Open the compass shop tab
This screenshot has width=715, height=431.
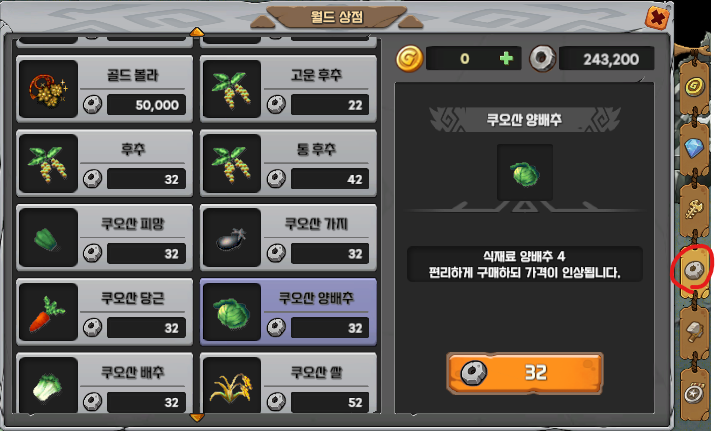click(x=694, y=392)
